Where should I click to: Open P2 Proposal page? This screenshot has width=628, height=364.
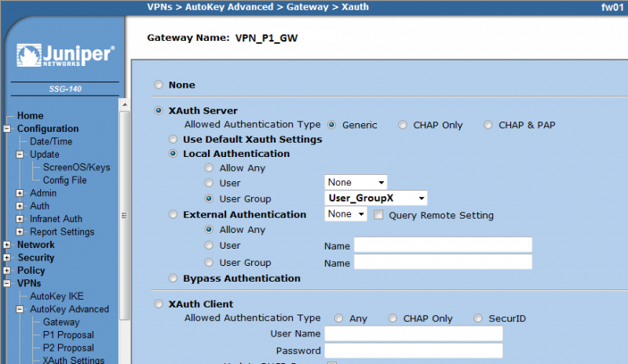point(68,348)
